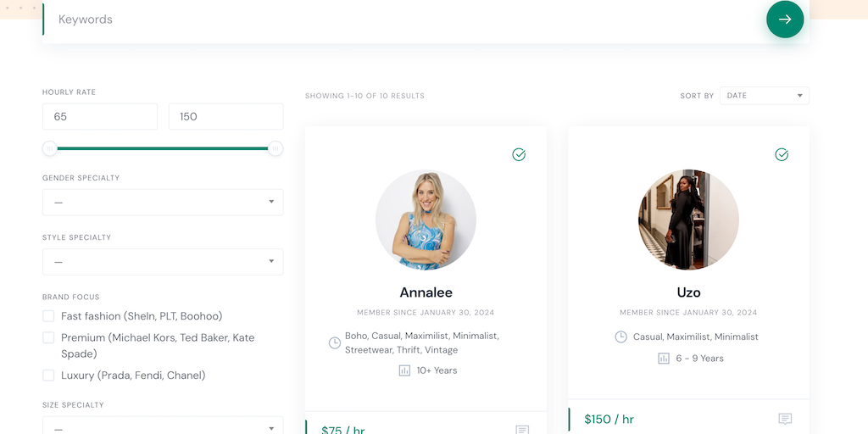Open Uzo's profile via her name
The height and width of the screenshot is (434, 868).
(688, 292)
